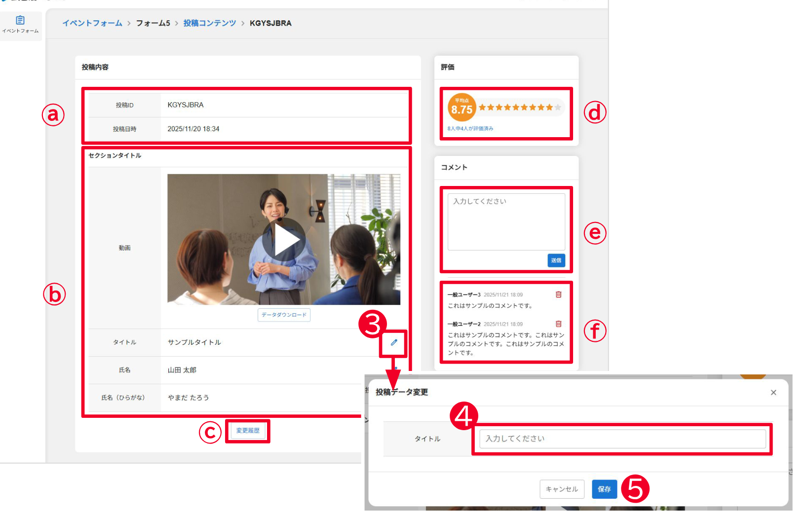Click the サンプルタイトル text
The width and height of the screenshot is (812, 516).
coord(194,342)
